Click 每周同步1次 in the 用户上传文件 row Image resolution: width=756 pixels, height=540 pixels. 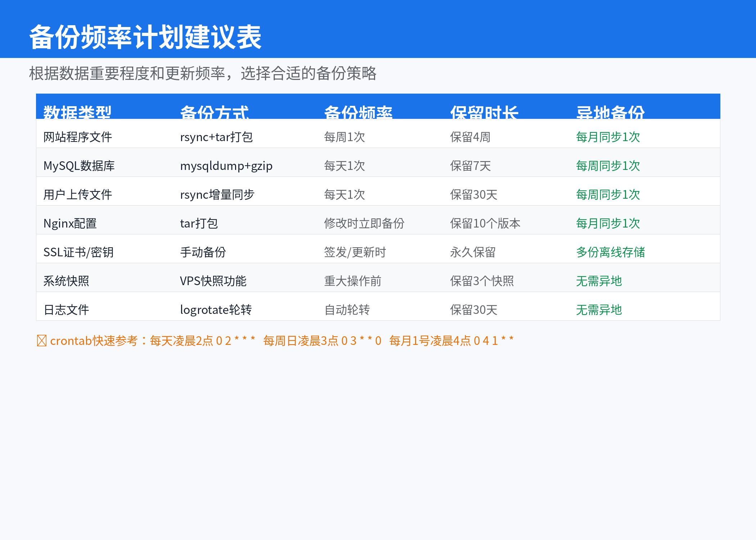[x=608, y=194]
